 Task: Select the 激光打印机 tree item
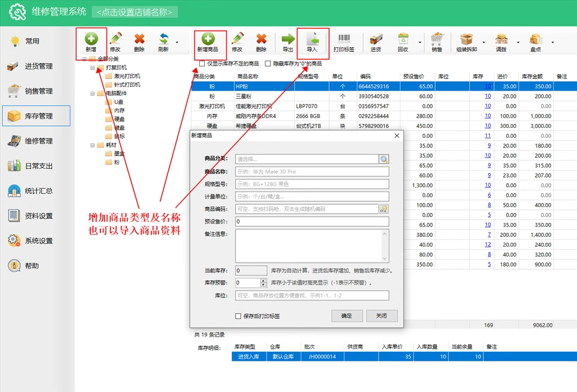[127, 76]
